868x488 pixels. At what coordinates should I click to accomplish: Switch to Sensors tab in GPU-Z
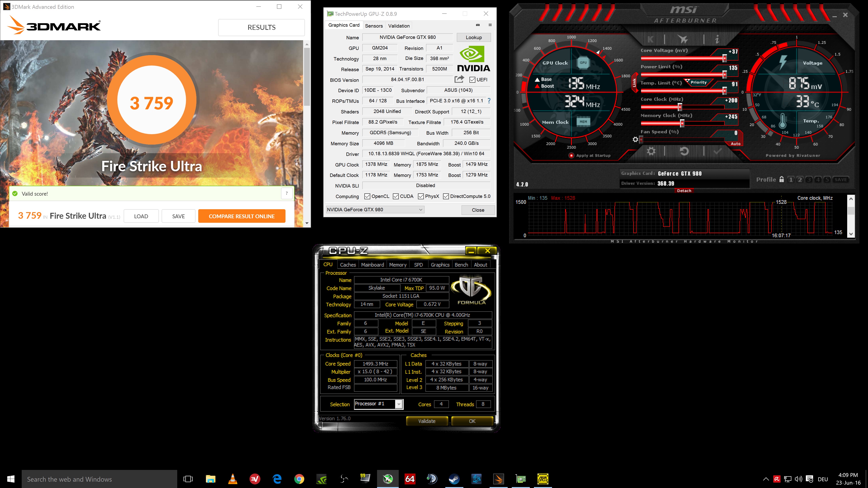pyautogui.click(x=374, y=26)
